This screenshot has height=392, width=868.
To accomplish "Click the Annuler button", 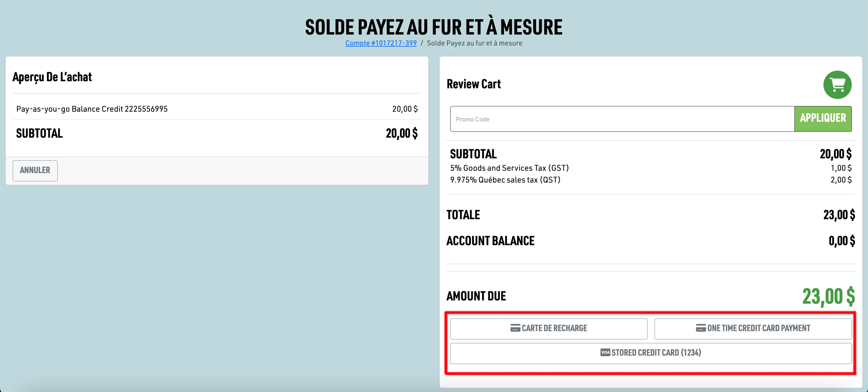I will click(x=35, y=170).
